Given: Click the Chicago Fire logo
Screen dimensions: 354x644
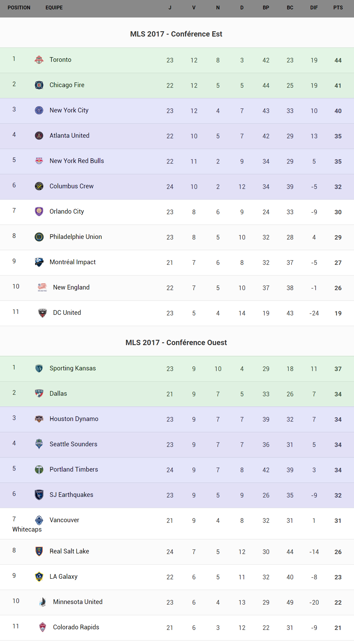Looking at the screenshot, I should tap(39, 85).
